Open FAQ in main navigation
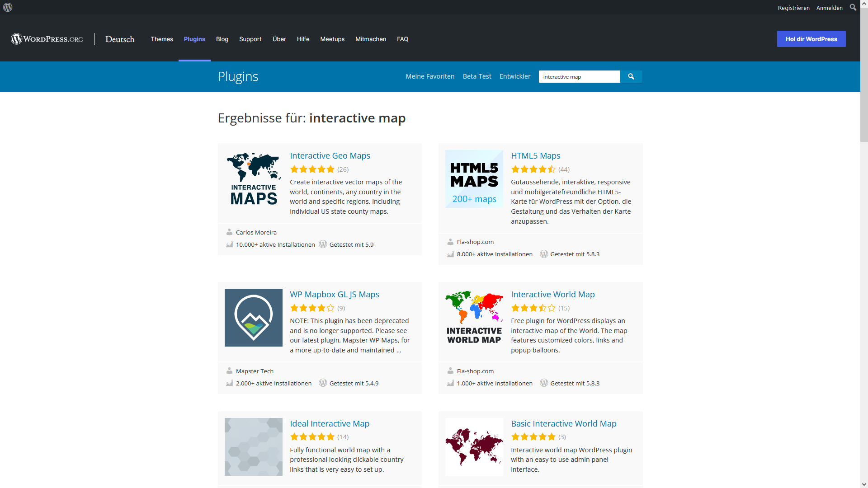Viewport: 868px width, 488px height. (402, 39)
